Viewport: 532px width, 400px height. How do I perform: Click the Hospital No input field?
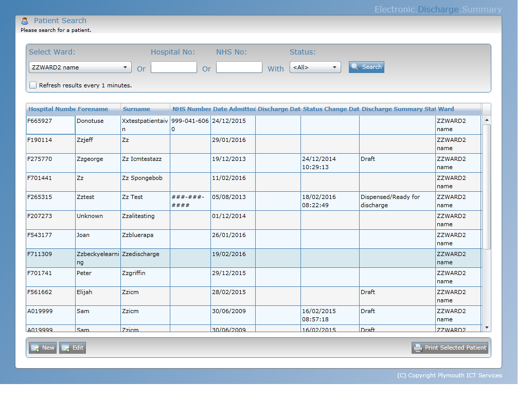[x=174, y=67]
